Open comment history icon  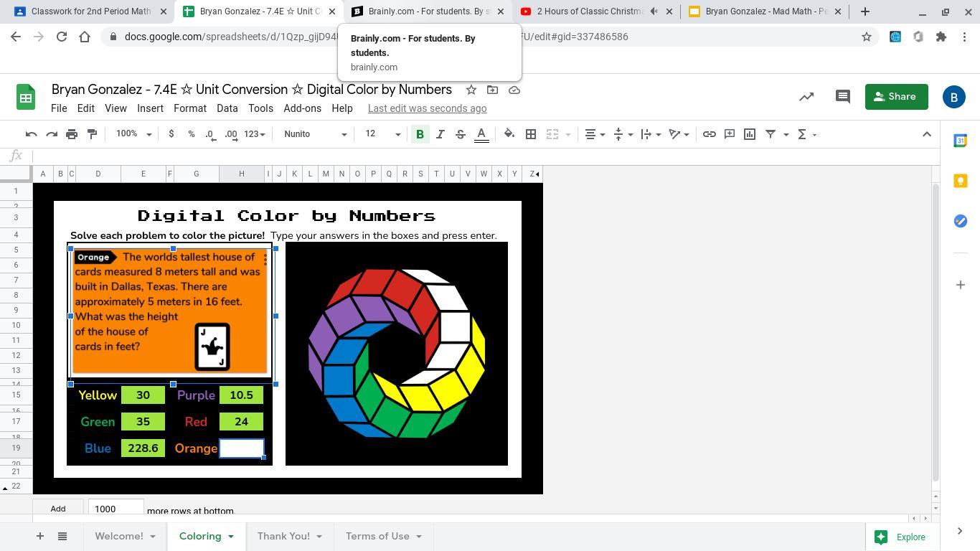point(843,97)
